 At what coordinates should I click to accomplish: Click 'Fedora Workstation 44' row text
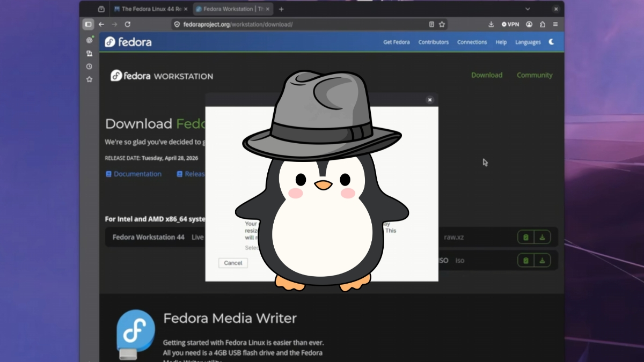[148, 237]
